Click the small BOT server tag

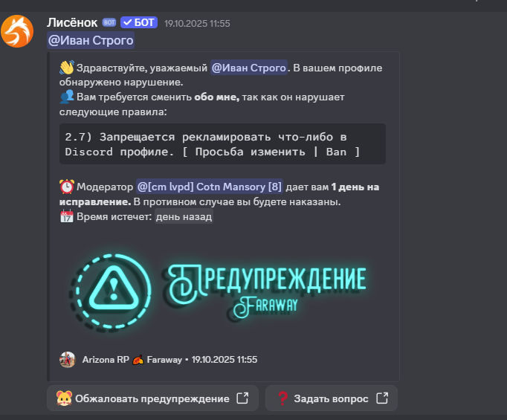coord(109,22)
